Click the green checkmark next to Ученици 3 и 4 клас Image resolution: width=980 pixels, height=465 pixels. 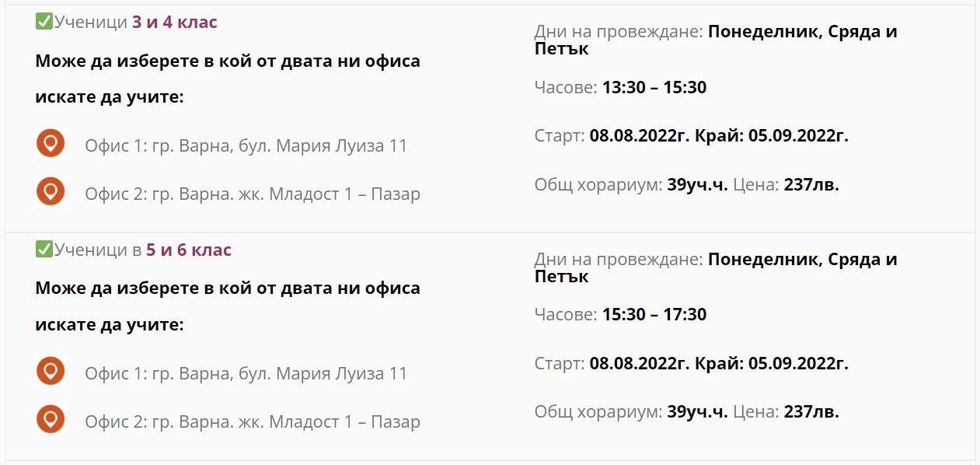pyautogui.click(x=44, y=22)
